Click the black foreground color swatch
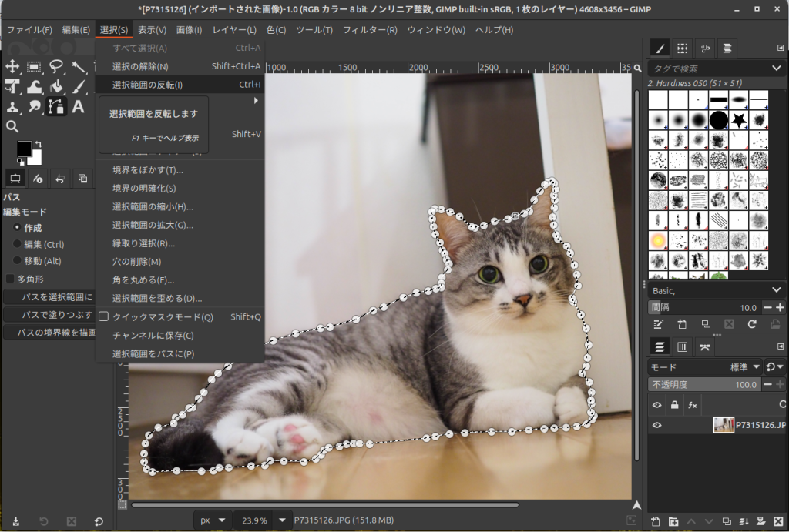 click(x=25, y=149)
